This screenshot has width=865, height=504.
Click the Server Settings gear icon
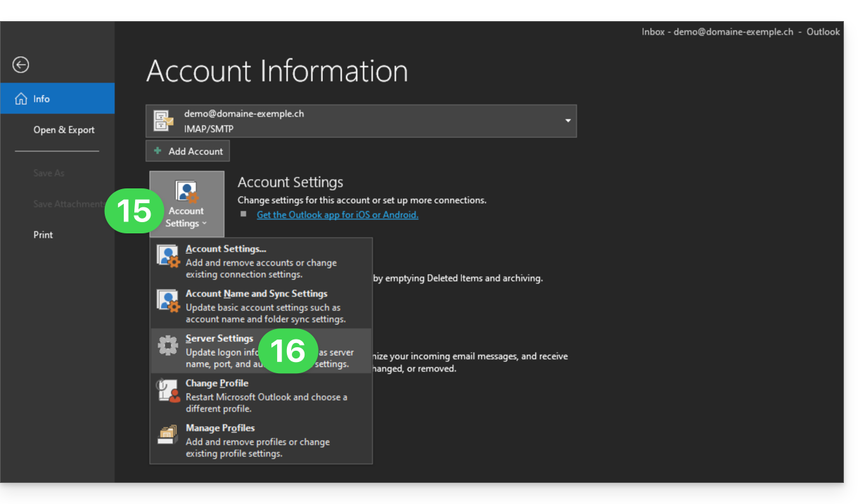tap(168, 345)
